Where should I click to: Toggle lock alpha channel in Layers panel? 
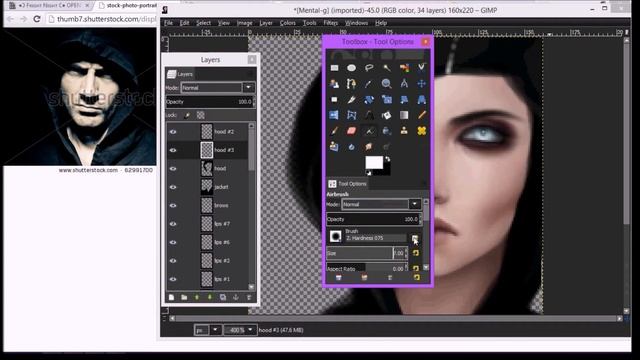coord(200,116)
